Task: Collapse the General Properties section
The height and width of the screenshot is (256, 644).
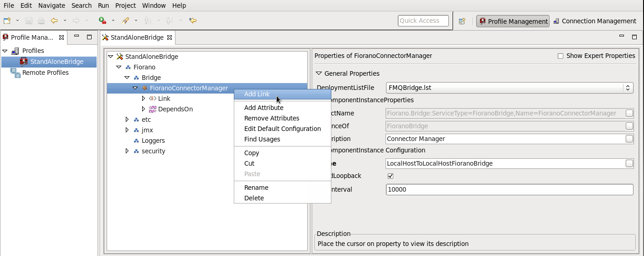Action: (x=319, y=73)
